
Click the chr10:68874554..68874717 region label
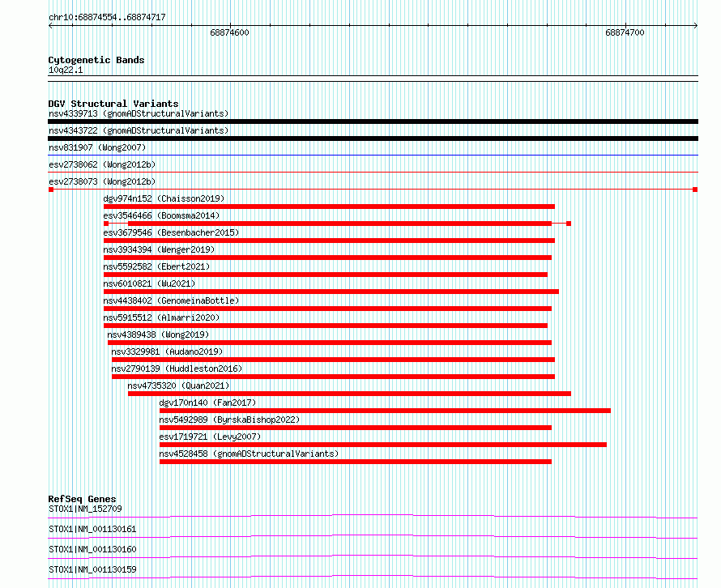pyautogui.click(x=107, y=17)
